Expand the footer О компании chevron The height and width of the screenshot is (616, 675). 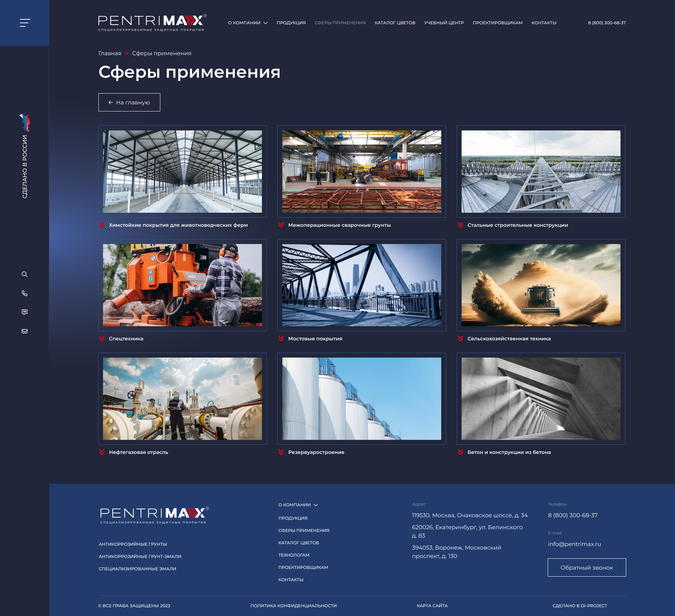tap(316, 505)
